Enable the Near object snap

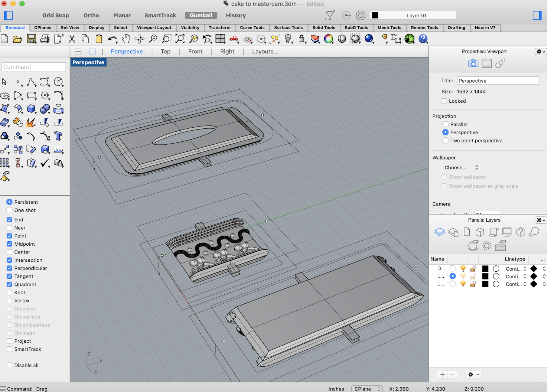pos(10,228)
